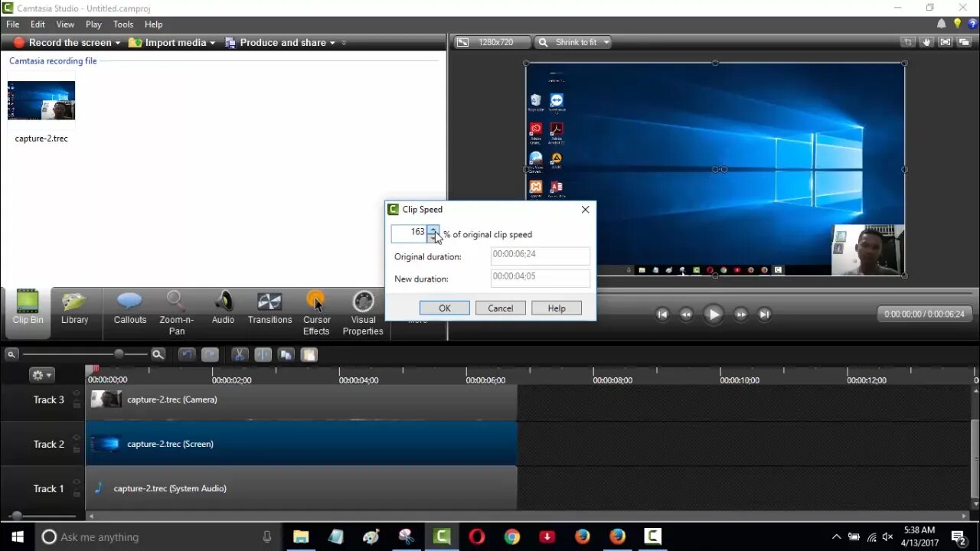Select the capture-2.trec thumbnail in Clip Bin
Screen dimensions: 980x551
click(41, 100)
